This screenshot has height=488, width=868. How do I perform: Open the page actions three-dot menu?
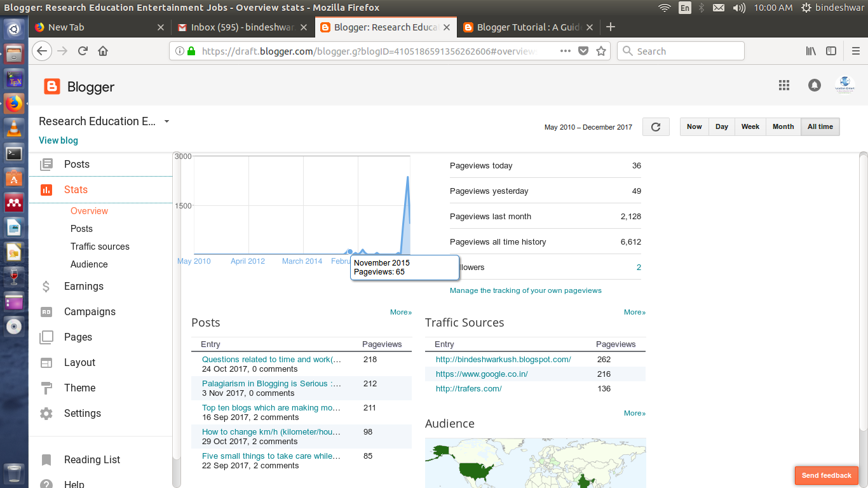point(566,51)
